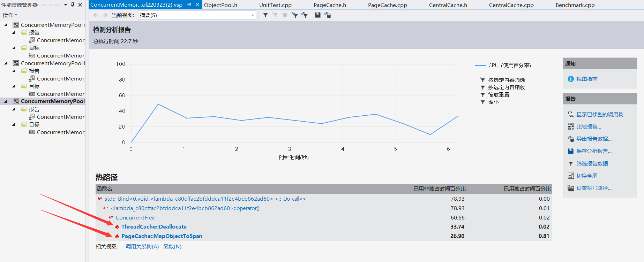644x262 pixels.
Task: Click the pin icon of Performance Explorer panel
Action: tap(73, 5)
